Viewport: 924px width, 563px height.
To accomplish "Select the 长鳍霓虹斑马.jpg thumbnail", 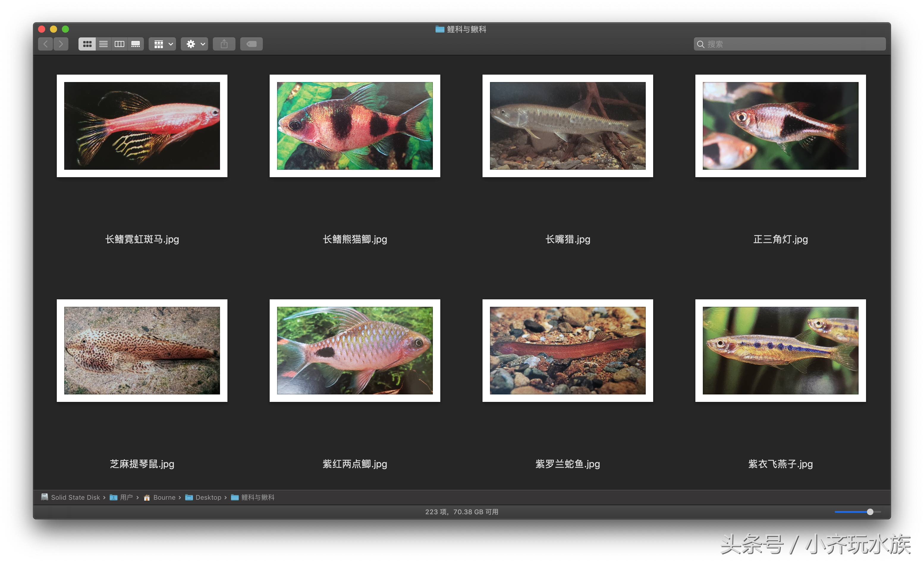I will (142, 126).
